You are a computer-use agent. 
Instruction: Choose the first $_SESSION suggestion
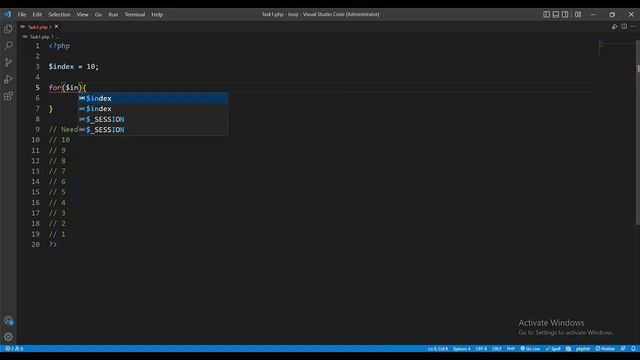pyautogui.click(x=153, y=119)
